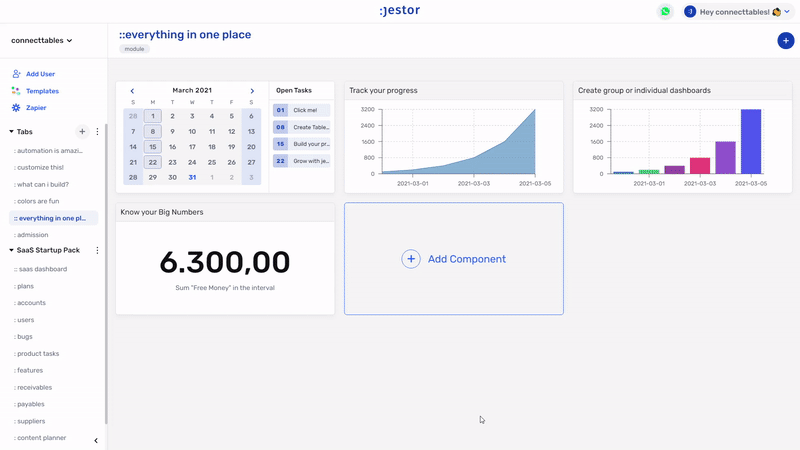
Task: Open the Click me! task
Action: tap(302, 110)
